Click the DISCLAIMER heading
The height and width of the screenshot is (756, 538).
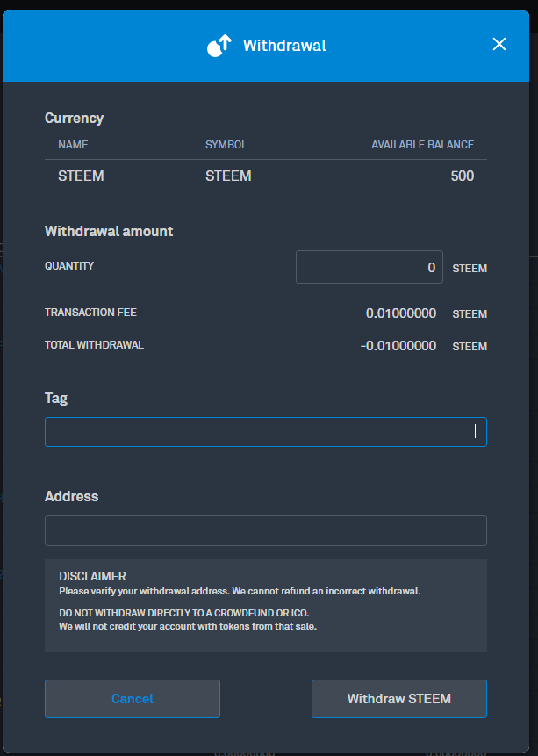pos(92,576)
